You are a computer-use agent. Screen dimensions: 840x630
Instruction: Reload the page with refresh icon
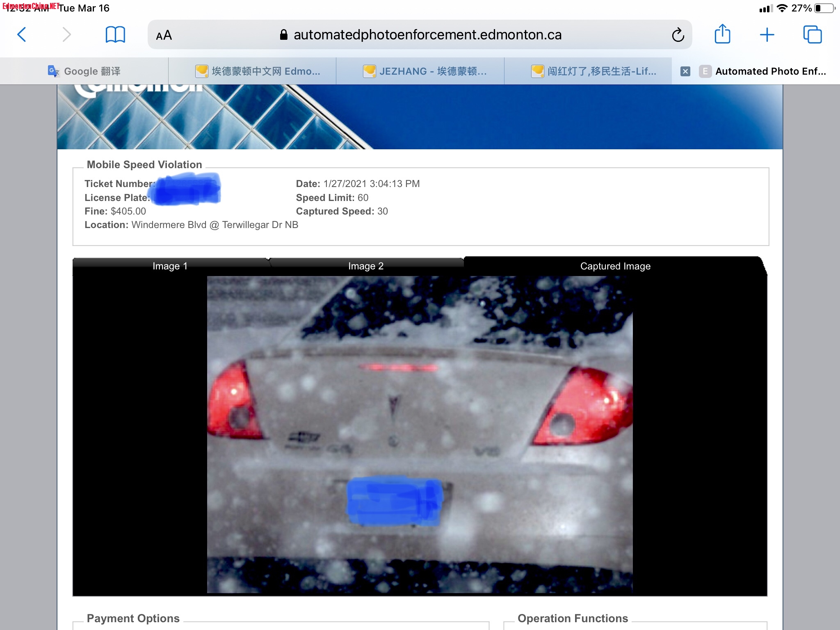point(678,35)
